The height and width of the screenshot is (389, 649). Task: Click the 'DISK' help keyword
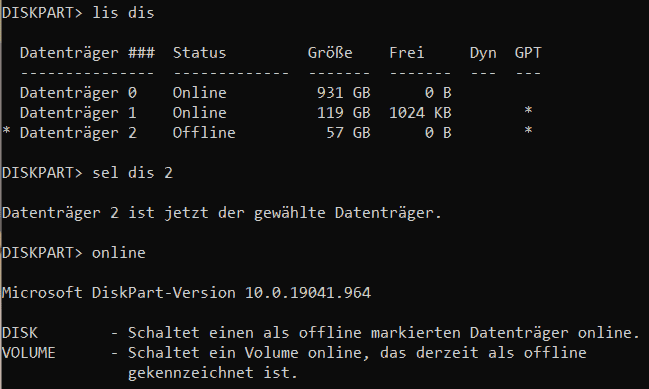point(20,333)
